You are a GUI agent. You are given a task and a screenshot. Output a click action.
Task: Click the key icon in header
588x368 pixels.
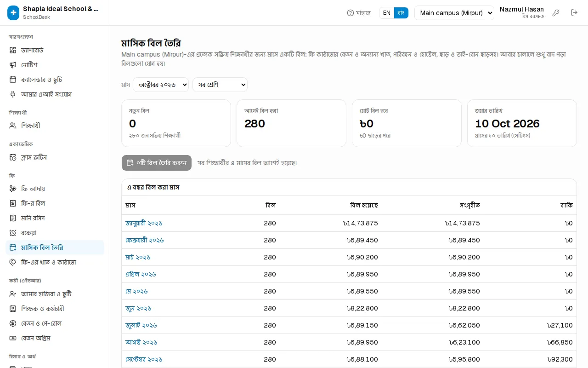556,13
